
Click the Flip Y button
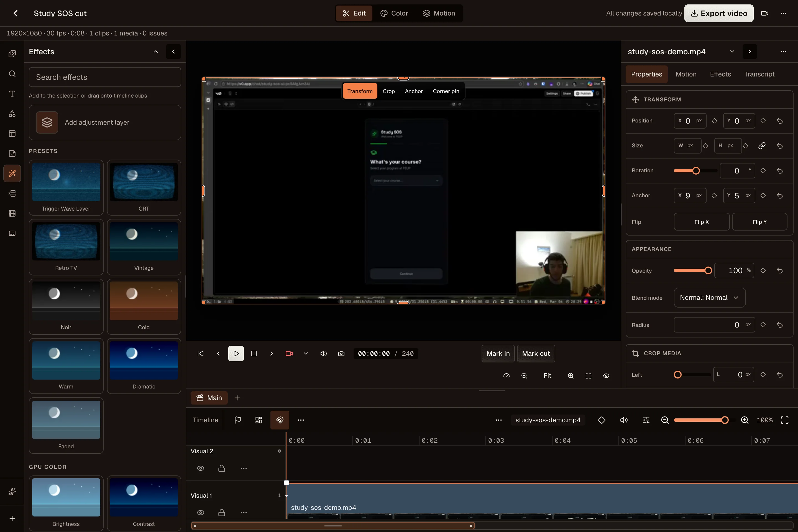tap(759, 222)
